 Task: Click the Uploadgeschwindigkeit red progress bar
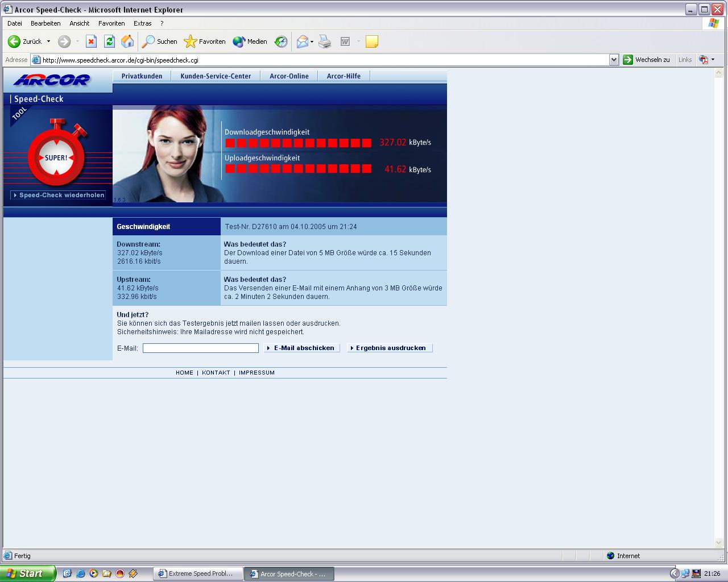pos(299,169)
